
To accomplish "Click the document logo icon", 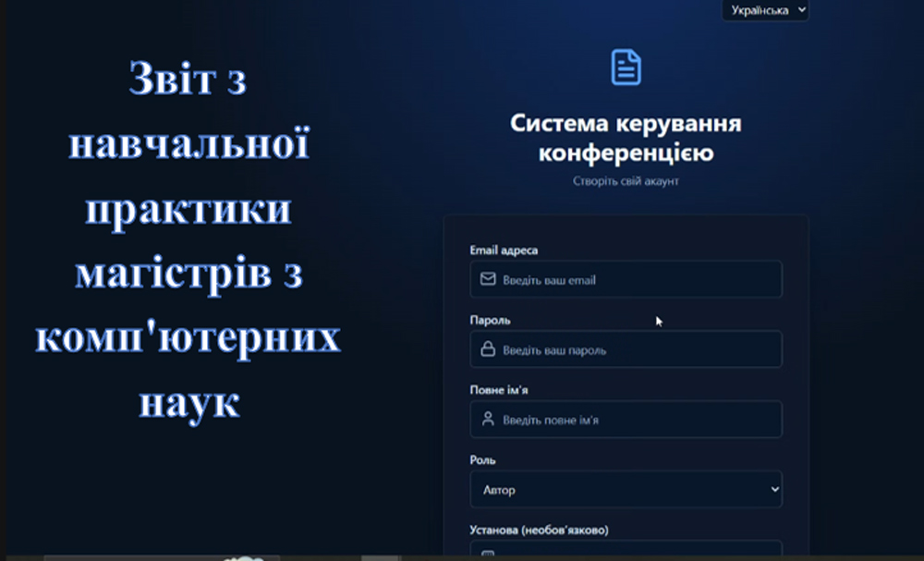I will (626, 67).
